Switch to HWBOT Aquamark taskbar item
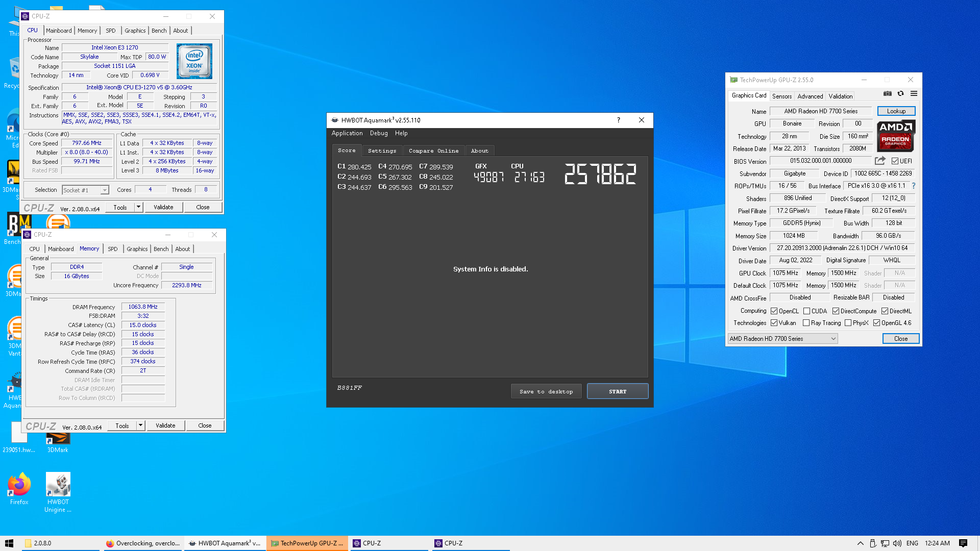The image size is (980, 551). point(225,543)
